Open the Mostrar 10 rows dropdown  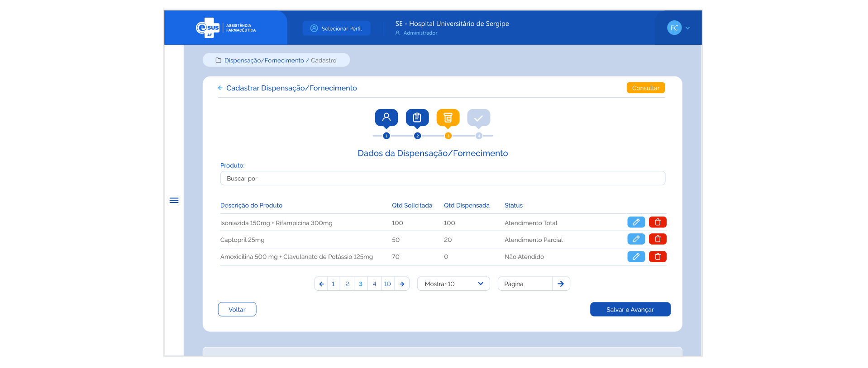[453, 284]
